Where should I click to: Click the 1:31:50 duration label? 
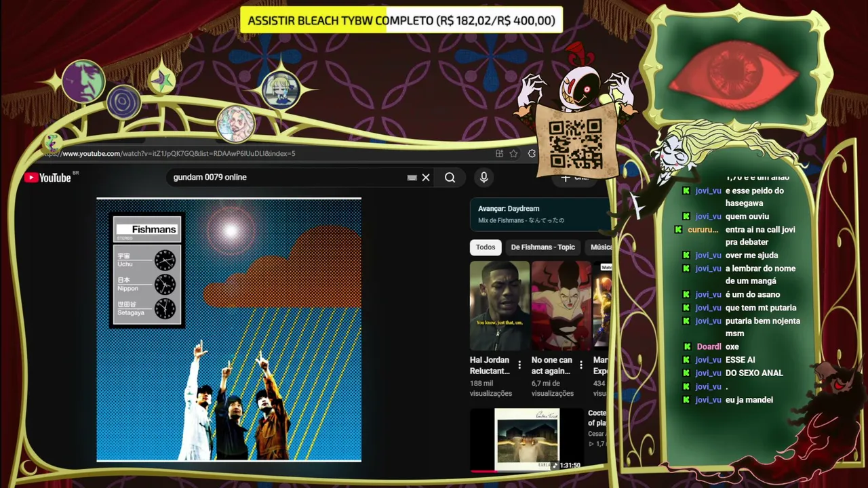[x=570, y=466]
